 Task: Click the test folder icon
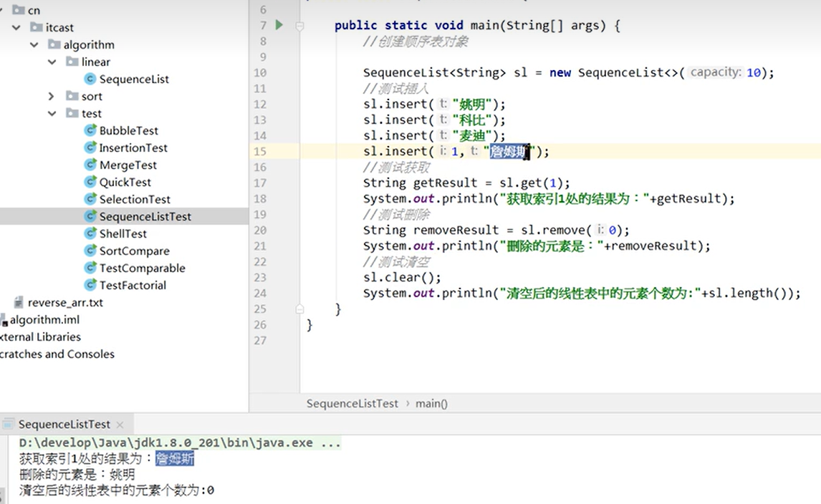point(72,113)
